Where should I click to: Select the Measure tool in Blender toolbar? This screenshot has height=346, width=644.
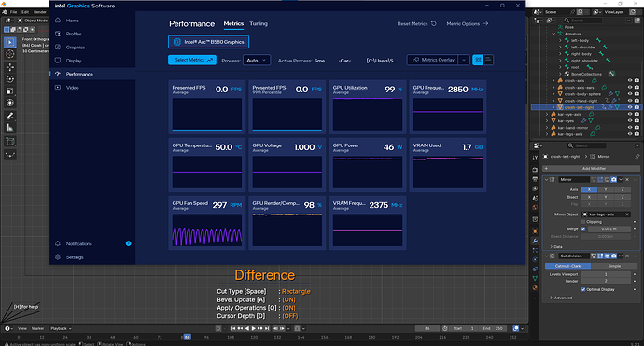pos(10,128)
